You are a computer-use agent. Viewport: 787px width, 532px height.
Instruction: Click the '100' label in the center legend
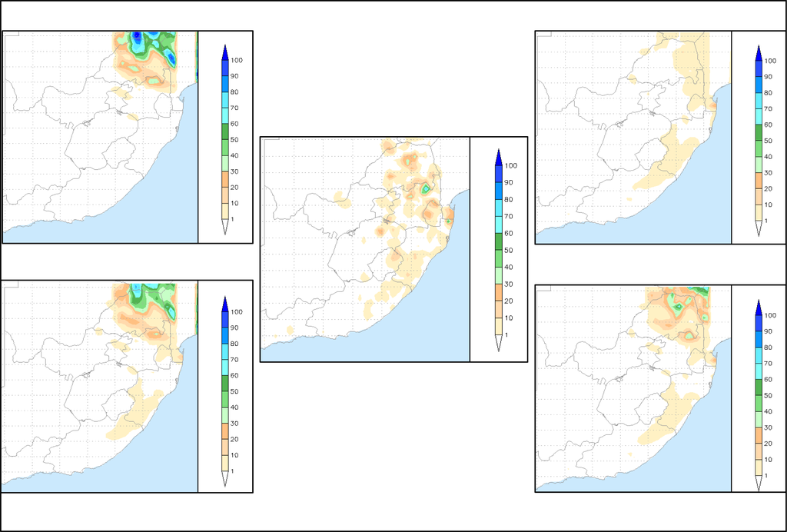pyautogui.click(x=511, y=165)
